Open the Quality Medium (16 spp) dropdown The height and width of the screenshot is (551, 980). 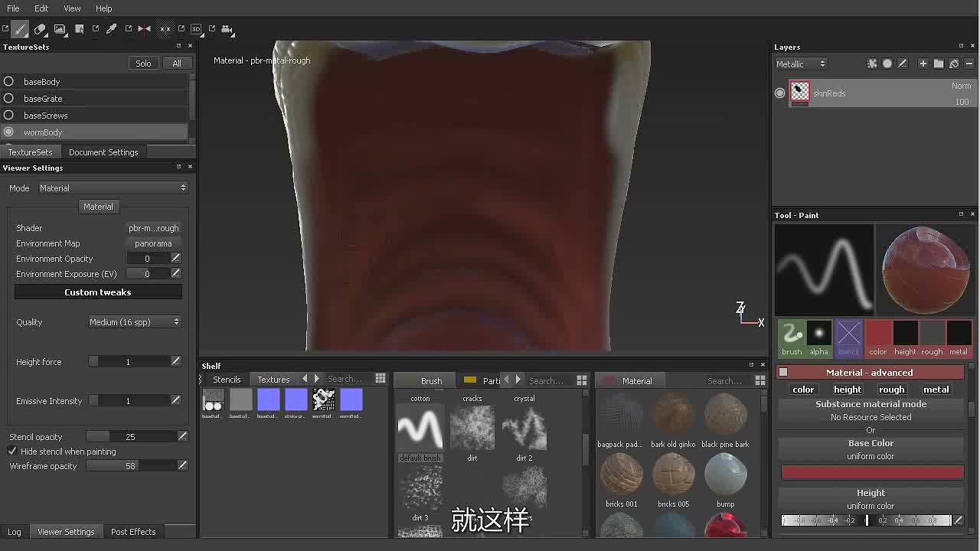(134, 322)
